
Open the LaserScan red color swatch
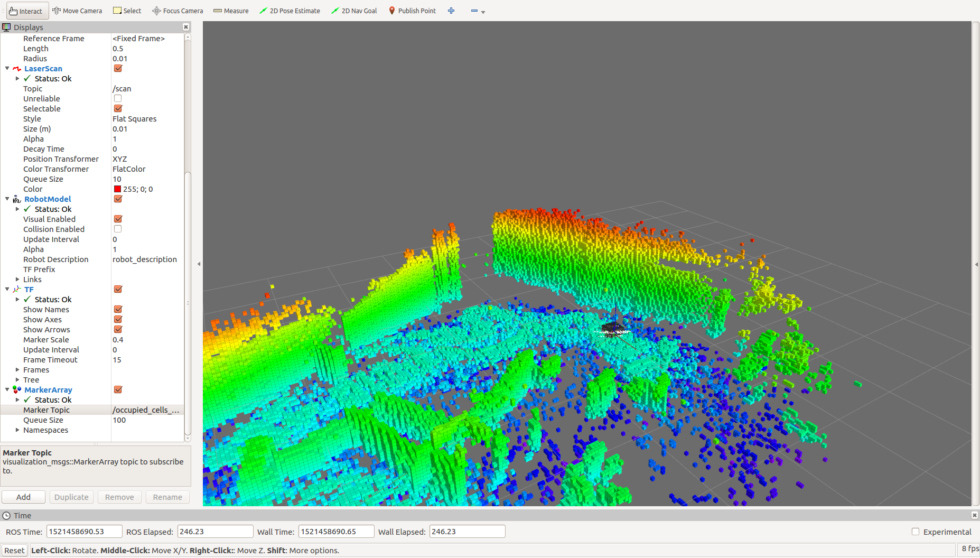pos(117,189)
